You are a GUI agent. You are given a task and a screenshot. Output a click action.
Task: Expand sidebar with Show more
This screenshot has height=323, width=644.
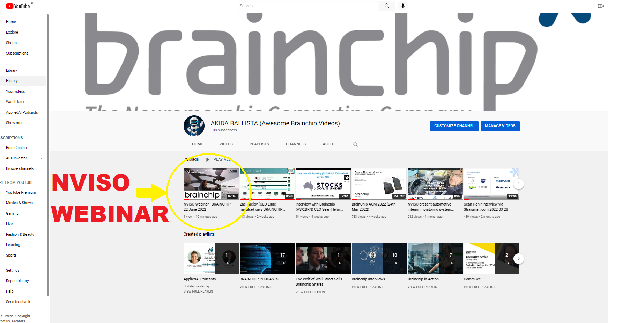(x=15, y=123)
